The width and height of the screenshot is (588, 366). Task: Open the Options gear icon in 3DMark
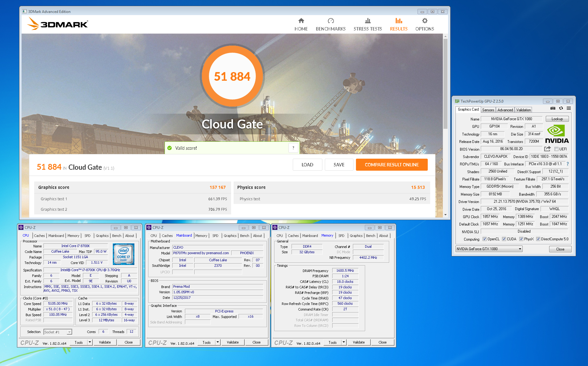click(425, 21)
